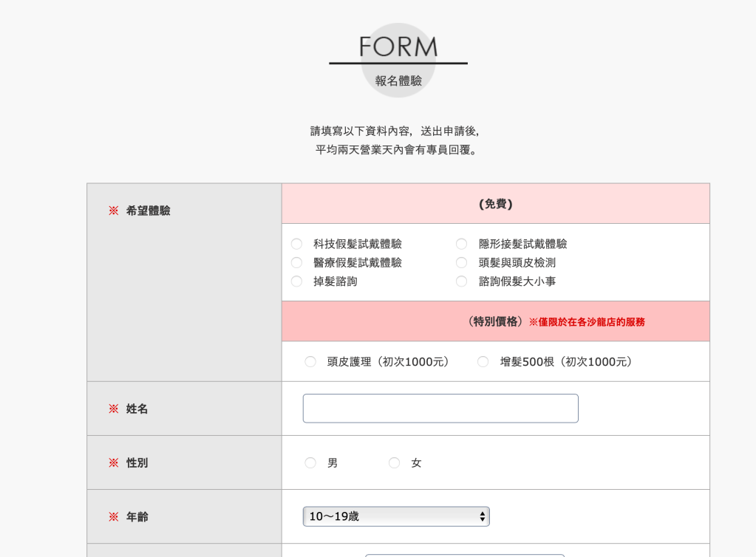The width and height of the screenshot is (756, 557).
Task: Select the 隱形接髮試戴體驗 option
Action: click(461, 244)
